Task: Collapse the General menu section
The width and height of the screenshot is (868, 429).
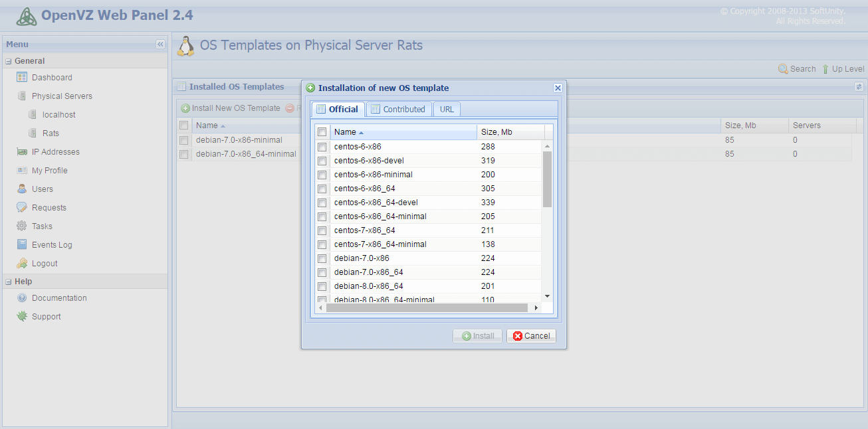Action: (x=9, y=61)
